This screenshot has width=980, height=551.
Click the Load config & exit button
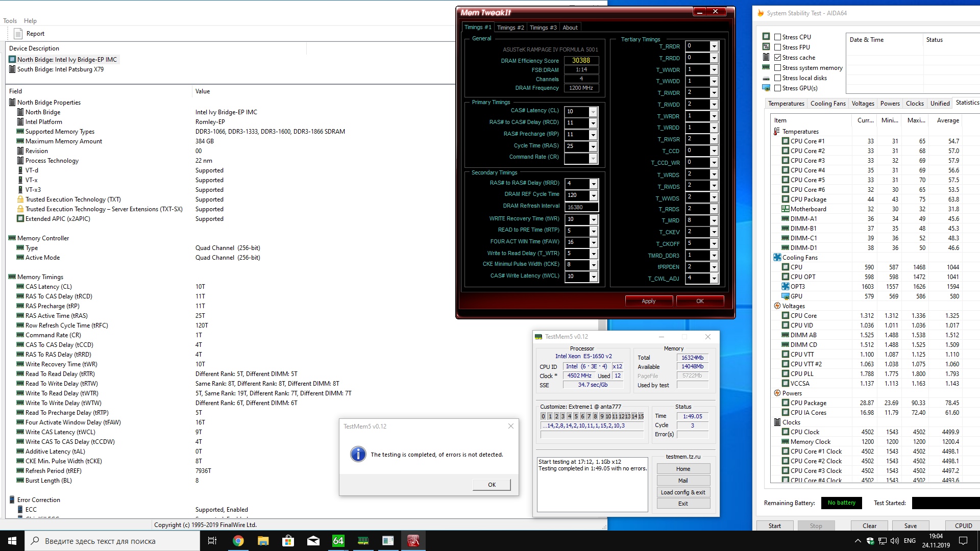682,492
